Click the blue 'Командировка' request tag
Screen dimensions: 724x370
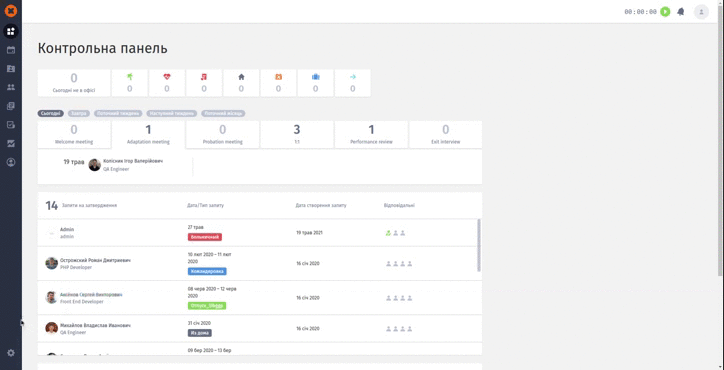(x=207, y=271)
